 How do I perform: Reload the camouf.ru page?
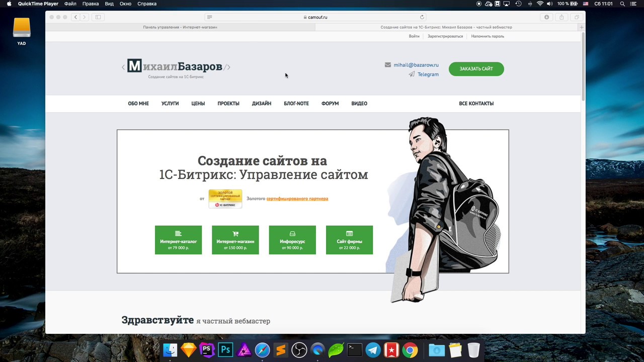(x=422, y=17)
